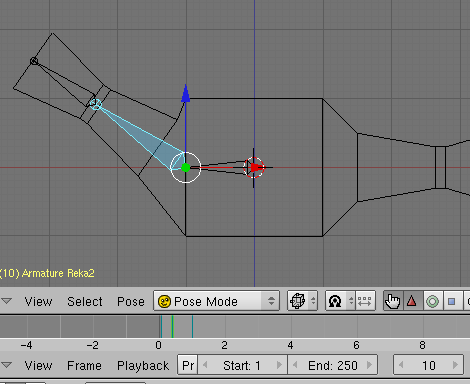This screenshot has width=470, height=384.
Task: Open the pivot point selector
Action: (x=340, y=301)
